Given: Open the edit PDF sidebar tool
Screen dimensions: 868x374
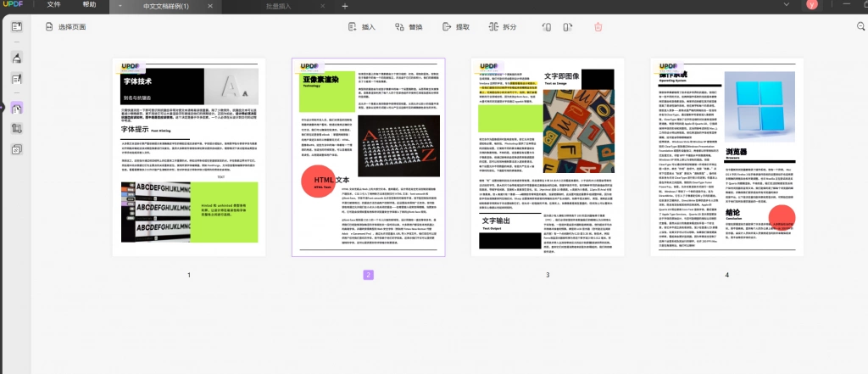Looking at the screenshot, I should click(x=17, y=79).
